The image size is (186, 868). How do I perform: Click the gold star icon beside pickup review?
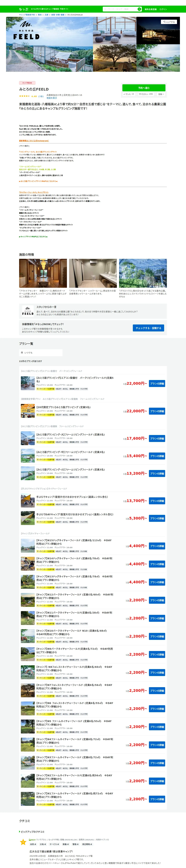[x=23, y=842]
